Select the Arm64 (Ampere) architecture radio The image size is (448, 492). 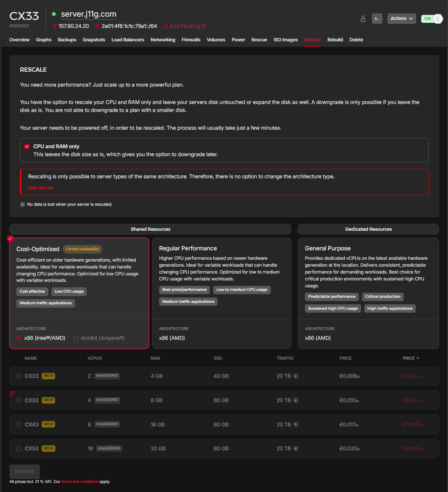tap(76, 338)
